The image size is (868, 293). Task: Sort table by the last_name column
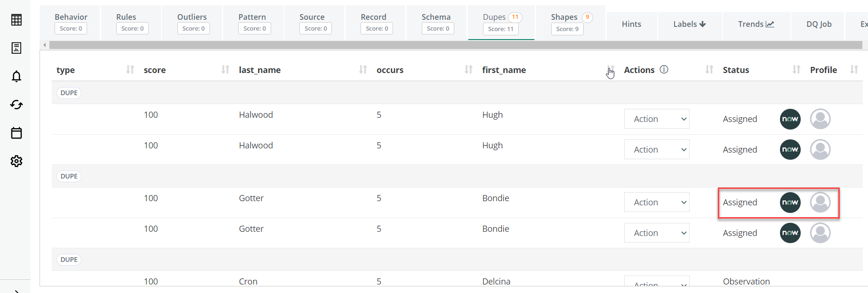[x=362, y=70]
